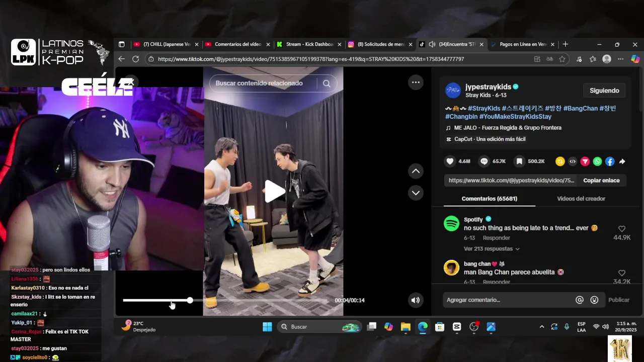
Task: Open the weather widget showing 23°C
Action: pos(139,326)
